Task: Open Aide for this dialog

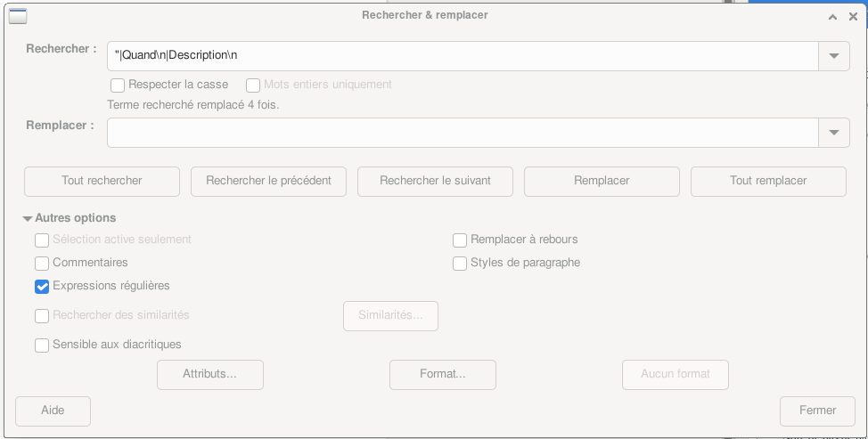Action: point(53,411)
